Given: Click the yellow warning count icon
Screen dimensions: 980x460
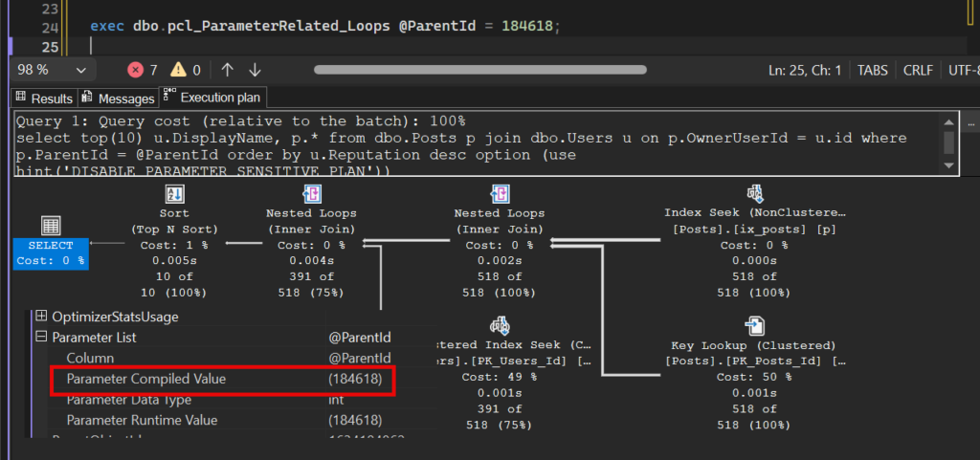Looking at the screenshot, I should tap(179, 70).
